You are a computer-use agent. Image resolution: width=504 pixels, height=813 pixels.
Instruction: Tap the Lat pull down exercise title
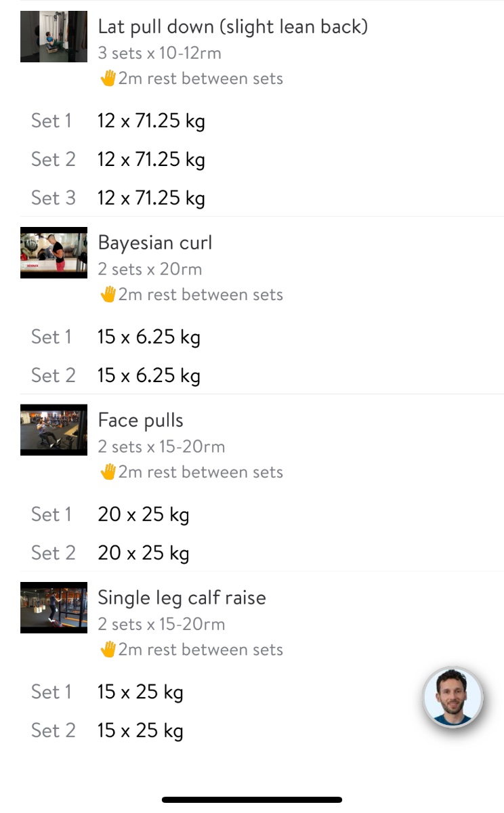pos(232,27)
